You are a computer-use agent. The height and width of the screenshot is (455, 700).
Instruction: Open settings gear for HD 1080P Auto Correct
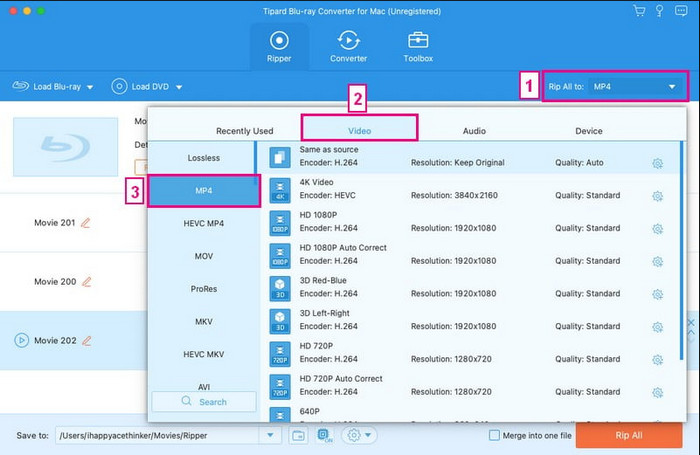pyautogui.click(x=658, y=262)
